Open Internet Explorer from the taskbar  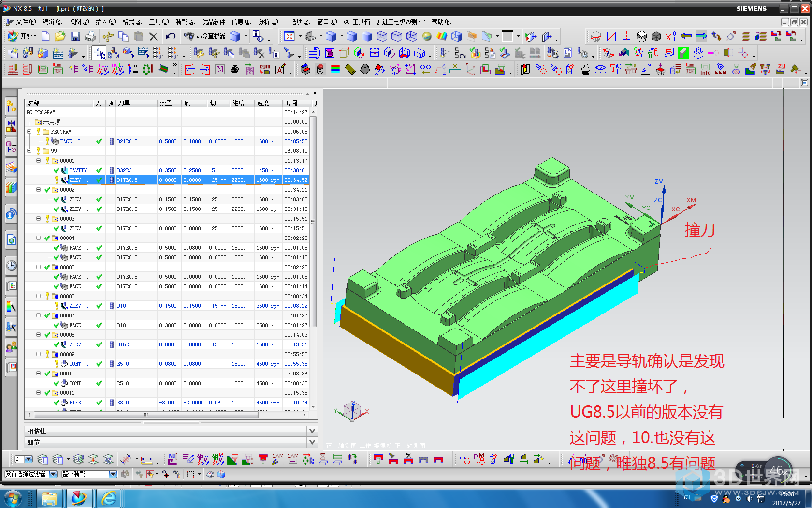point(108,498)
